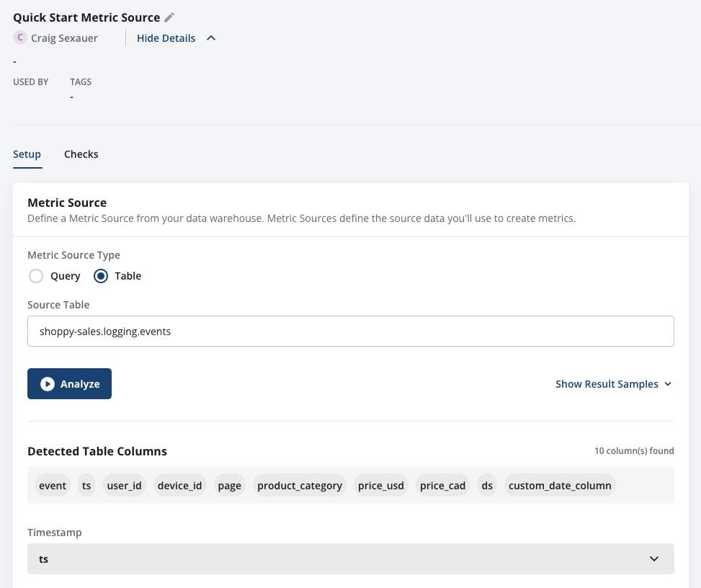Viewport: 701px width, 588px height.
Task: Click the chevron on the Timestamp selector
Action: [654, 558]
